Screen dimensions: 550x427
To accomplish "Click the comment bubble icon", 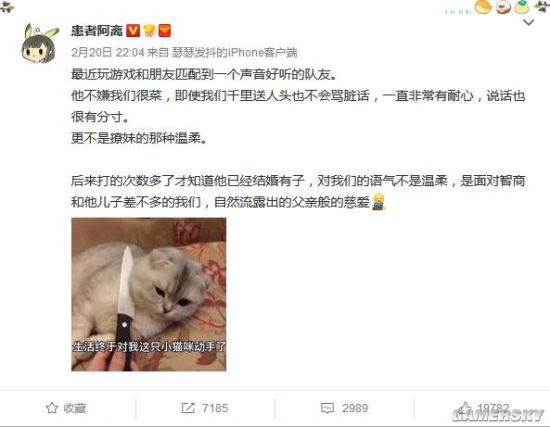I will pyautogui.click(x=327, y=408).
